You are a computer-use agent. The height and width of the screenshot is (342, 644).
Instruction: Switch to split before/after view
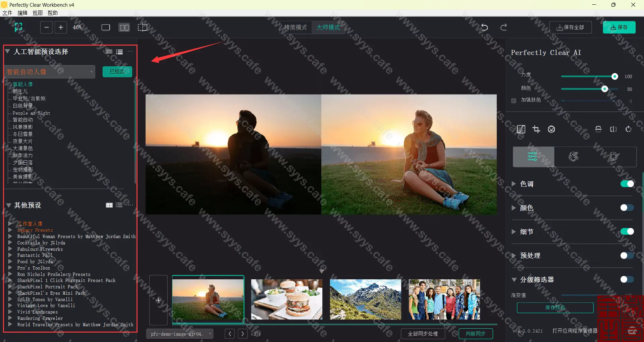[x=124, y=27]
